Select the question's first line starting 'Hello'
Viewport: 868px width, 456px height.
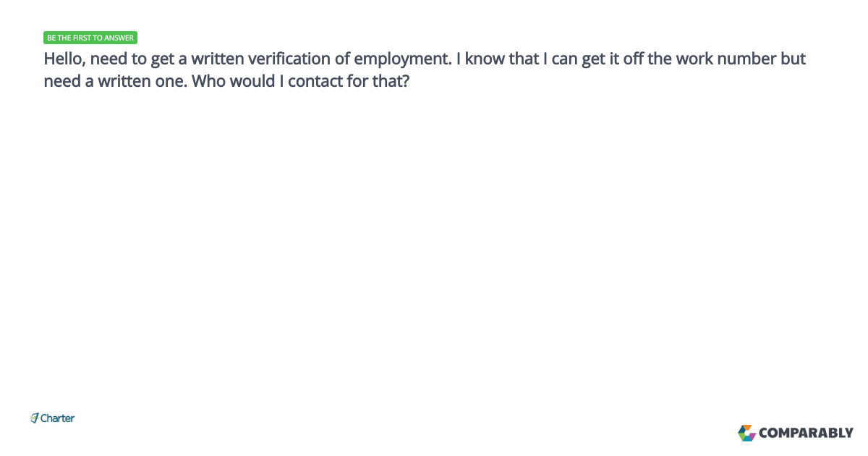coord(425,59)
